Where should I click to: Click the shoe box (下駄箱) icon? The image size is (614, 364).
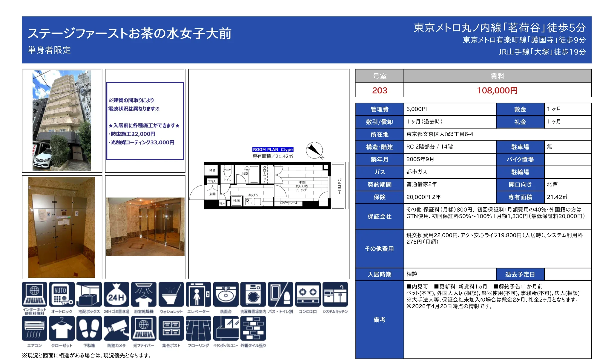pos(89,328)
